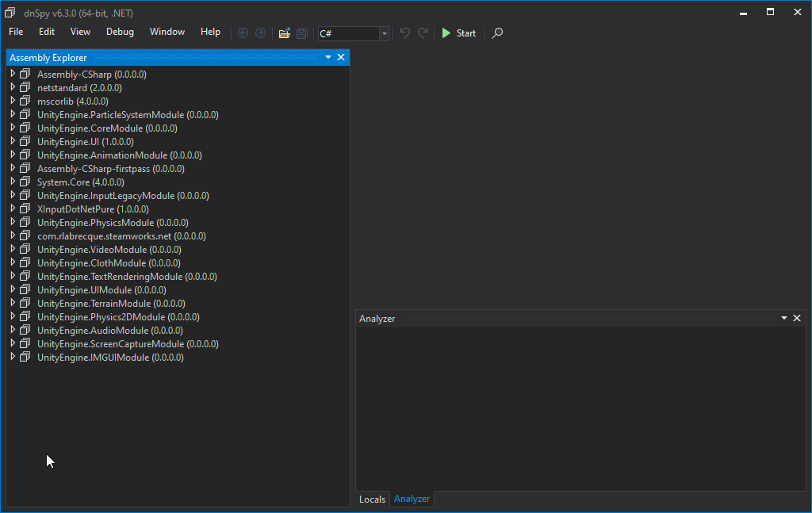Select UnityEngine.CoreModule tree item

[x=107, y=128]
